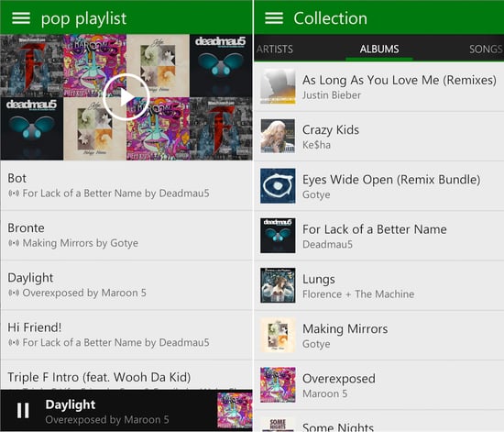504x432 pixels.
Task: Open hamburger menu in pop playlist screen
Action: 21,18
